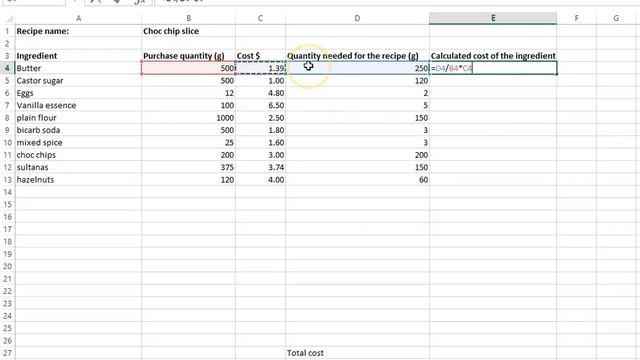
Task: Select column A header
Action: pos(78,18)
